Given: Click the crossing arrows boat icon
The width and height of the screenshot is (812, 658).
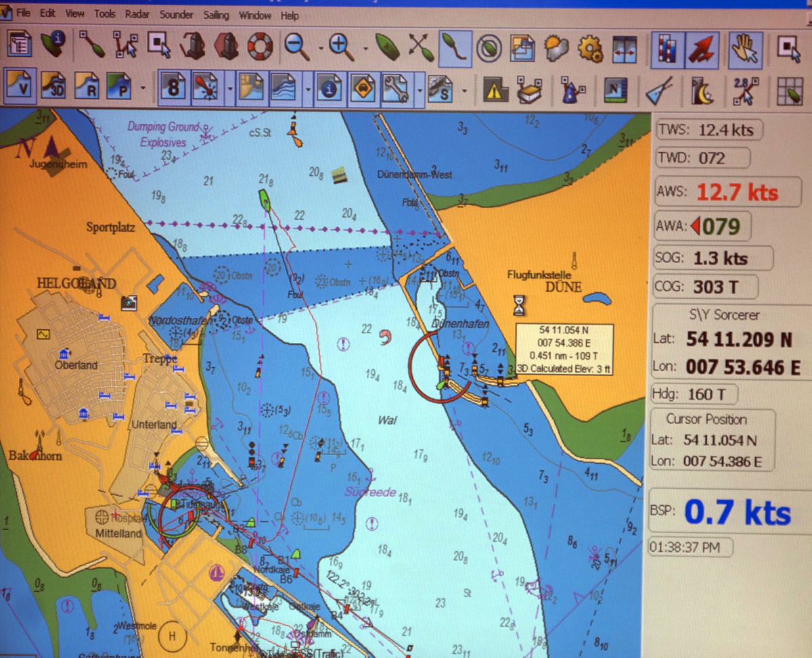Looking at the screenshot, I should (x=421, y=47).
